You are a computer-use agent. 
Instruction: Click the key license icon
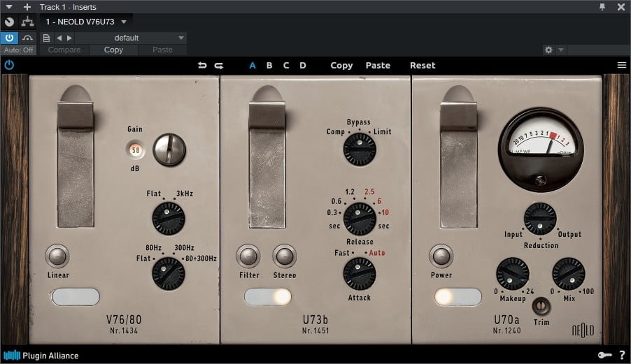click(604, 355)
